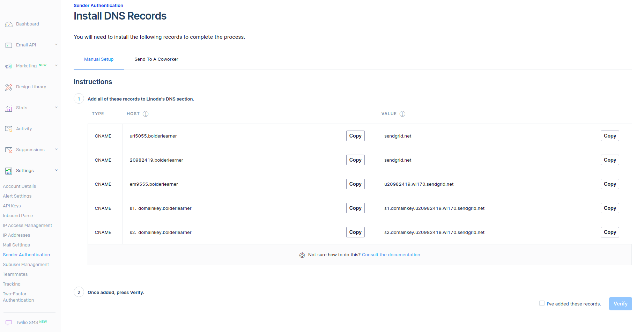Viewport: 644px width, 332px height.
Task: Open Inbound Parse page
Action: tap(18, 216)
